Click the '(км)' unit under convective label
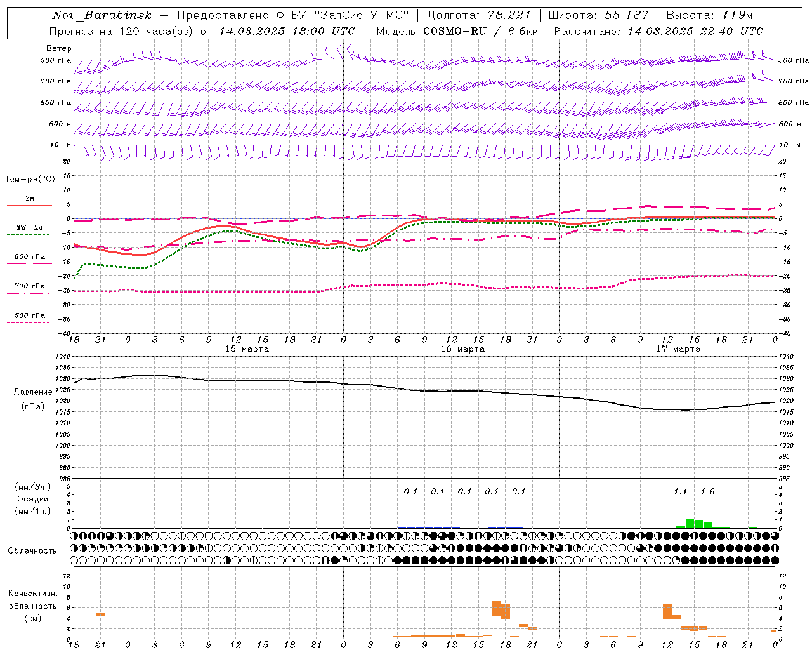The image size is (812, 650). point(32,618)
